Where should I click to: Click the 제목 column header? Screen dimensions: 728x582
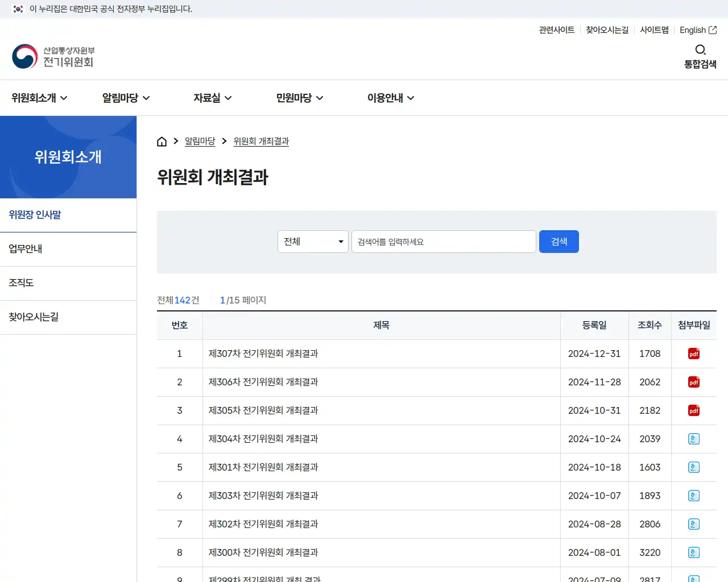[x=381, y=325]
